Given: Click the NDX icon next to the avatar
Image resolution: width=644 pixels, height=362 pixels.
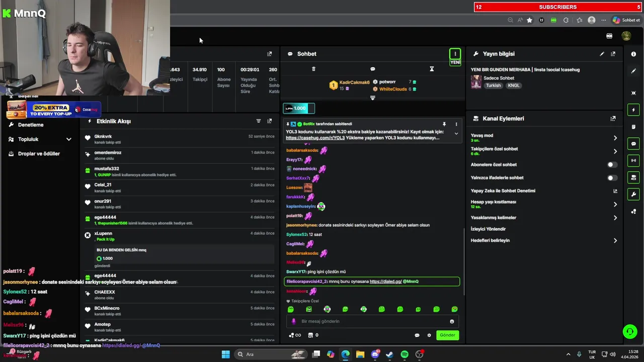Looking at the screenshot, I should pos(609,36).
